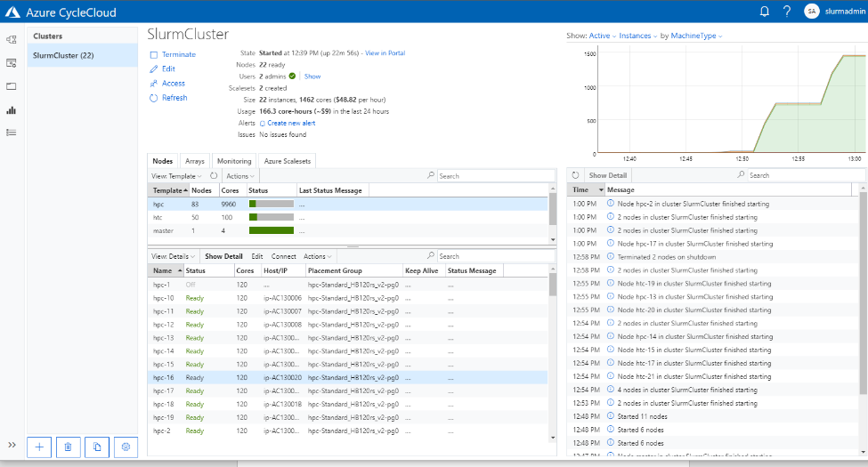Click Create new alert link
Screen dimensions: 868x467
pyautogui.click(x=291, y=123)
